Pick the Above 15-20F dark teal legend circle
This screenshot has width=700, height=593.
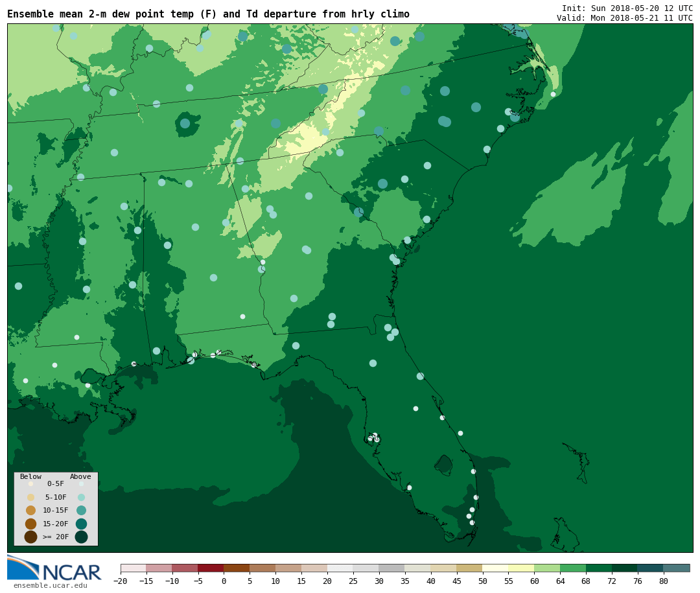click(81, 524)
